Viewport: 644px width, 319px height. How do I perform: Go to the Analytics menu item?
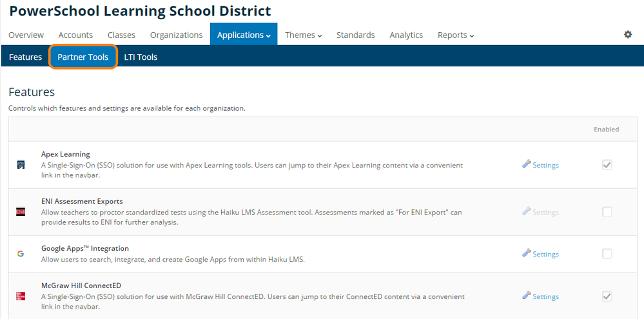[x=406, y=35]
